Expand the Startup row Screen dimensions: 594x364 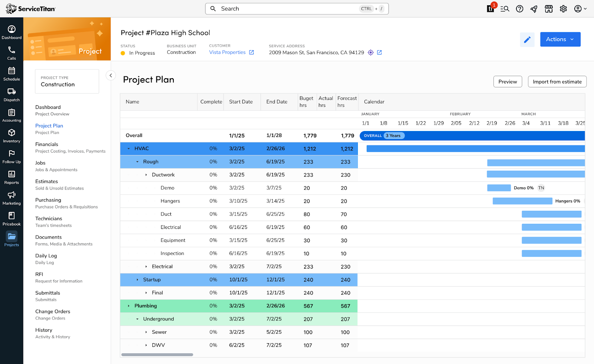tap(137, 280)
